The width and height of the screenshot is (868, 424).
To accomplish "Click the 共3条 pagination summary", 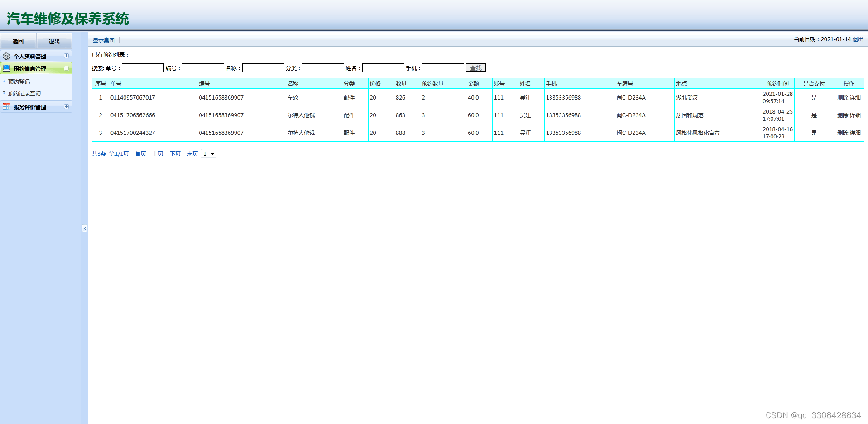I will 99,154.
